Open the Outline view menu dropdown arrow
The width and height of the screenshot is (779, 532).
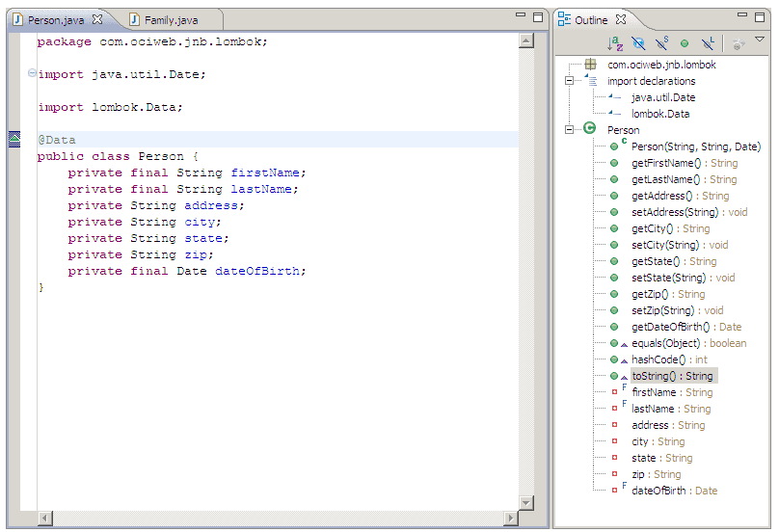tap(760, 40)
